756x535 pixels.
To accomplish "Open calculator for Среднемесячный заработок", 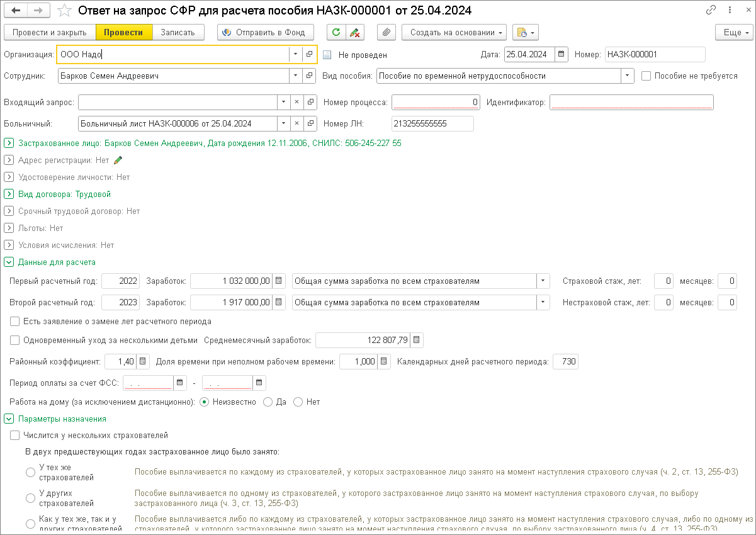I will pos(417,341).
